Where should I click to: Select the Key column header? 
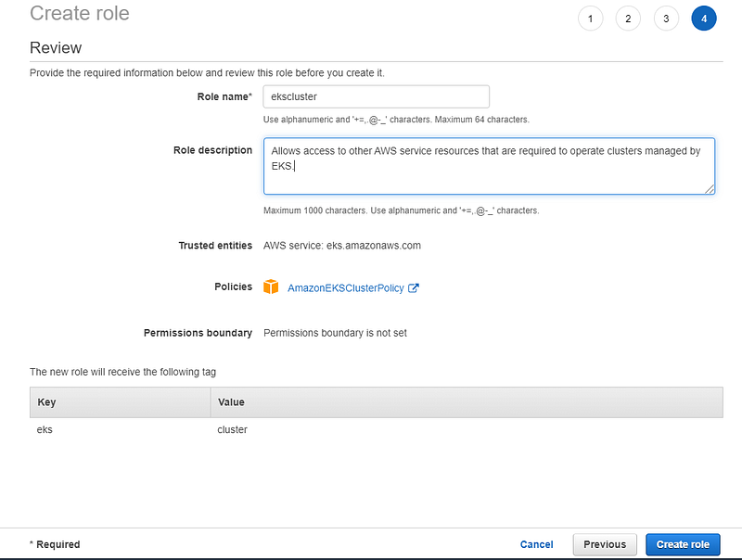[121, 402]
